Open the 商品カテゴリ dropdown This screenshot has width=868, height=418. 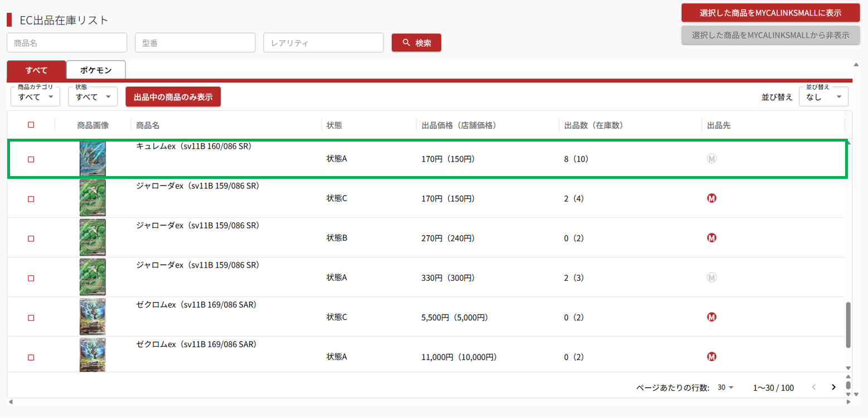point(36,97)
